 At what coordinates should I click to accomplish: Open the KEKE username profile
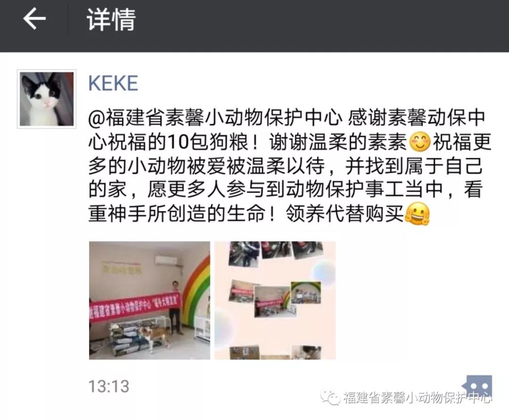click(x=113, y=83)
